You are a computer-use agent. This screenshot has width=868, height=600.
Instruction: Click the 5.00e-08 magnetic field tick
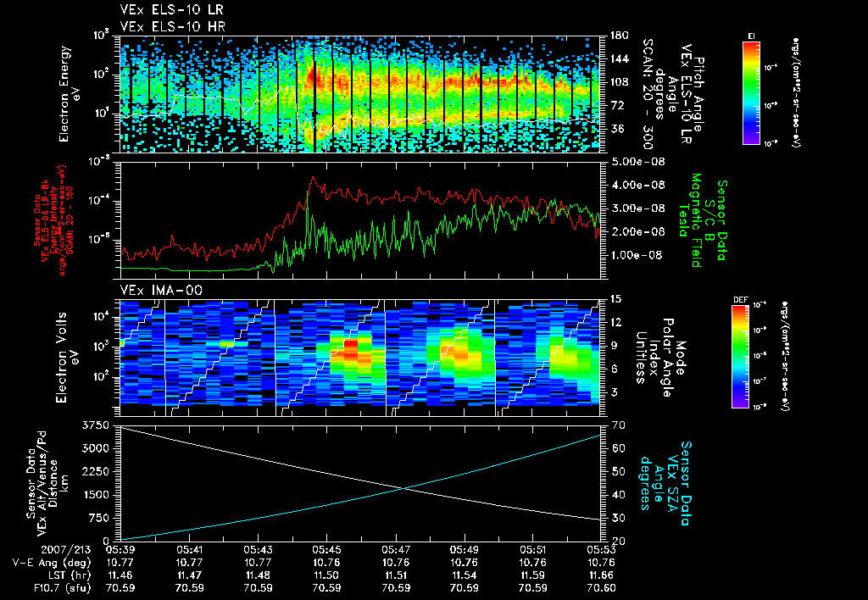[637, 162]
